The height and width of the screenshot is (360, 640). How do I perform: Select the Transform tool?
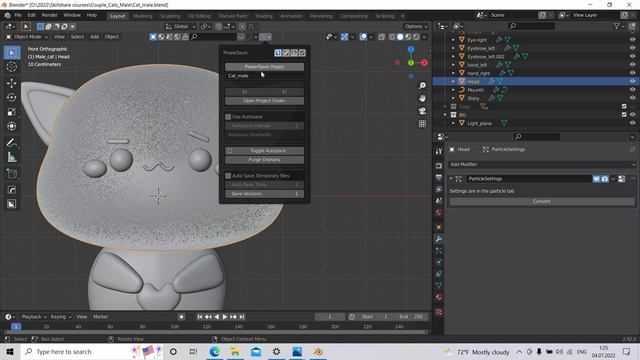(12, 126)
